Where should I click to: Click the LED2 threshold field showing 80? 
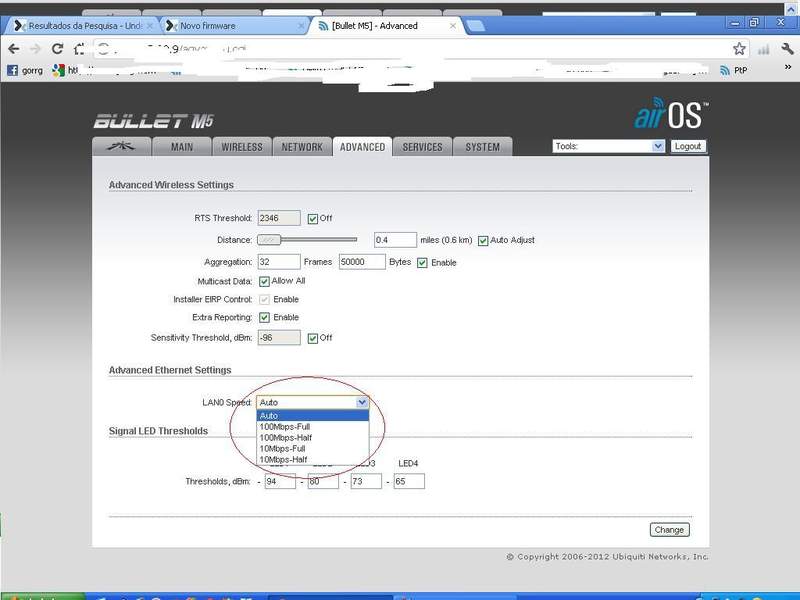pos(323,481)
